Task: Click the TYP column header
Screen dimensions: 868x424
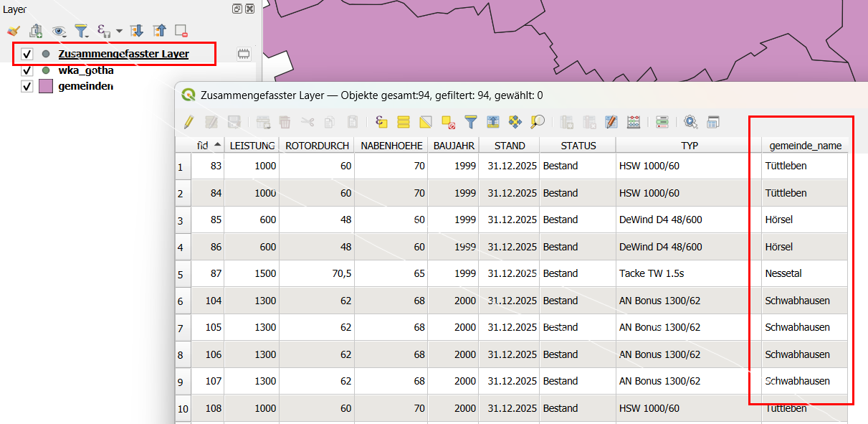Action: coord(689,146)
